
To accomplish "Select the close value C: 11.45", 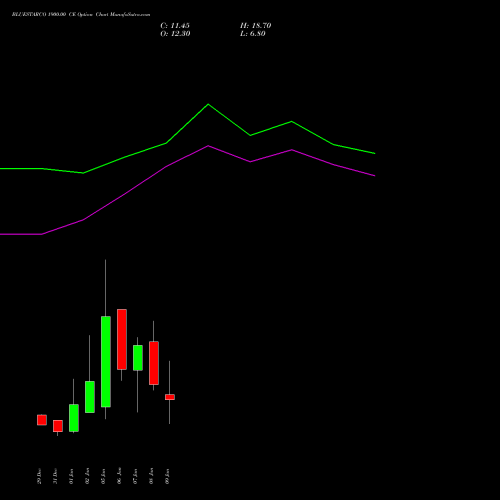I will 175,26.
